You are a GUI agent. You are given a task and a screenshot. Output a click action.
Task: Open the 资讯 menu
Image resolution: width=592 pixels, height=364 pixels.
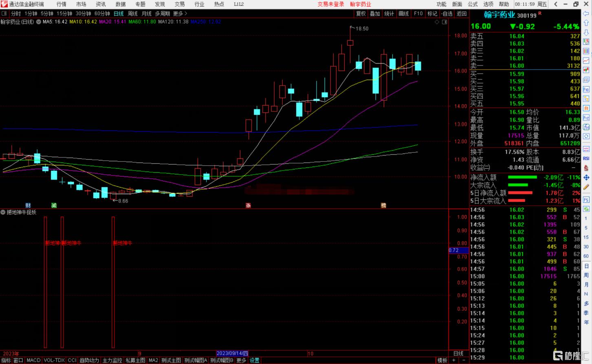point(101,4)
